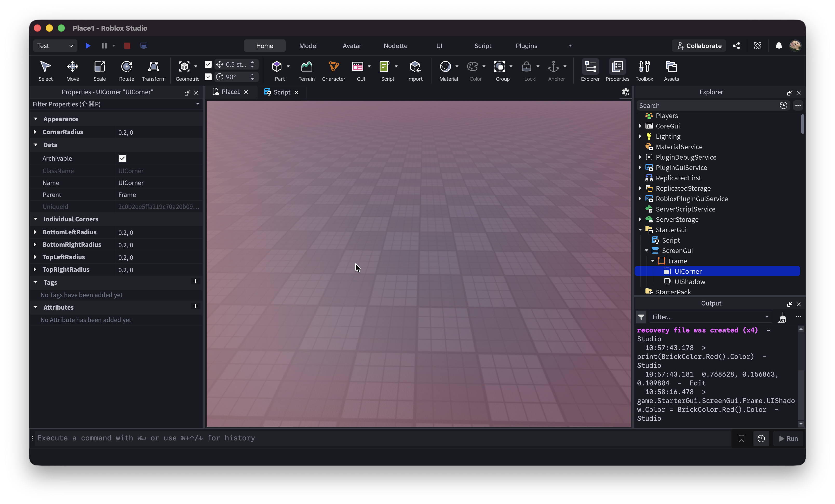Toggle the rotate snapping checkbox
This screenshot has height=504, width=835.
click(208, 77)
